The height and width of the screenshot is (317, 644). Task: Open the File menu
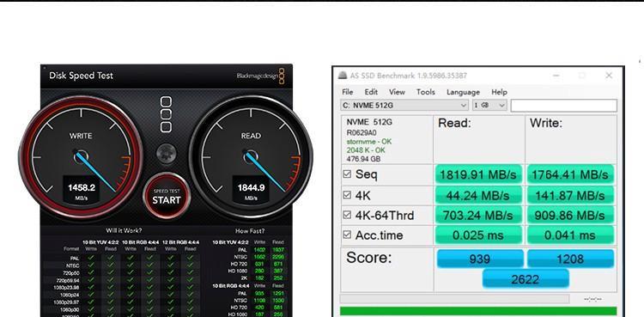tap(348, 92)
